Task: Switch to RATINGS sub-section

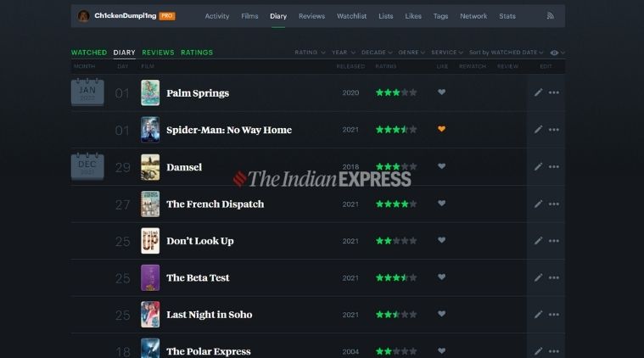Action: 197,53
